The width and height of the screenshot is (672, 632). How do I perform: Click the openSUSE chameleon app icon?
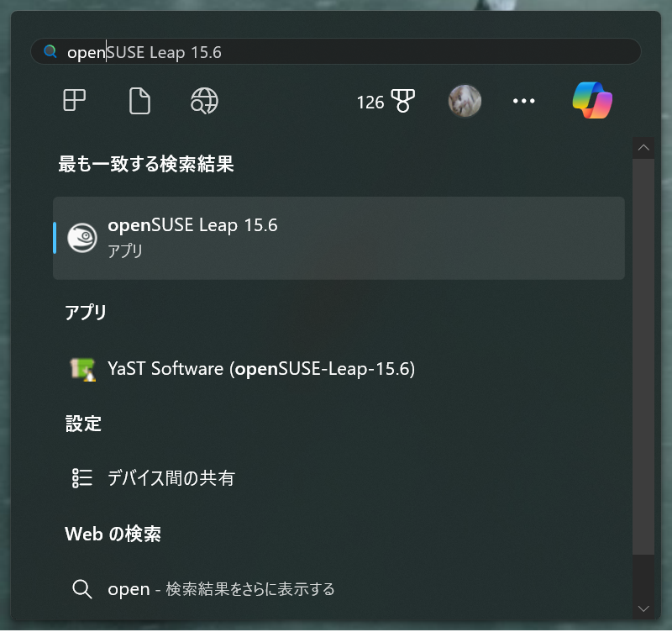point(83,237)
